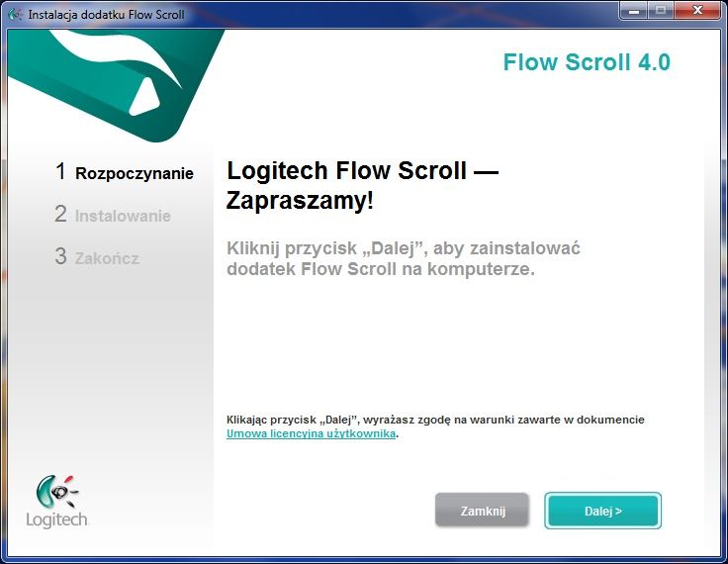This screenshot has width=728, height=564.
Task: Select step 1 Rozpoczynanie
Action: (124, 172)
